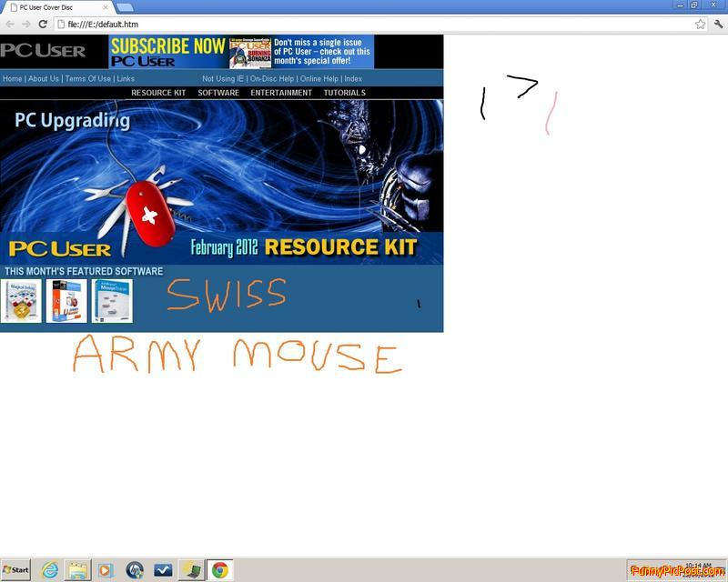Open the Index link
This screenshot has height=582, width=728.
353,78
